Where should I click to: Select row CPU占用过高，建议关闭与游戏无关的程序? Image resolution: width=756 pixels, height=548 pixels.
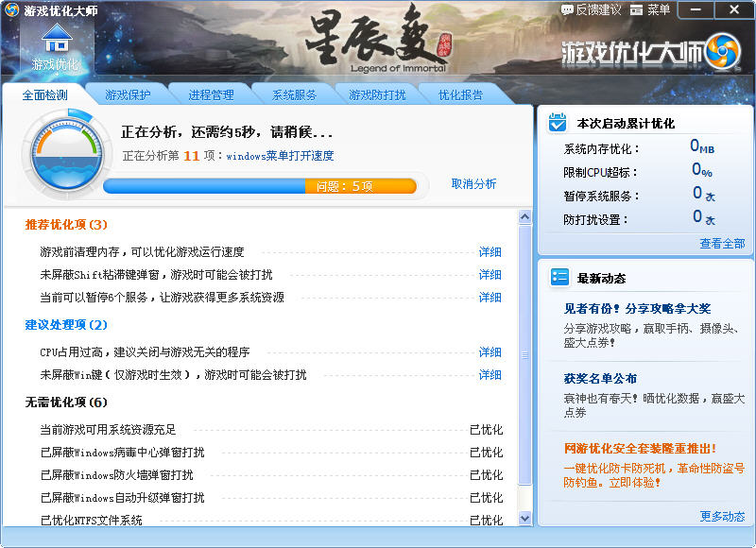click(271, 352)
